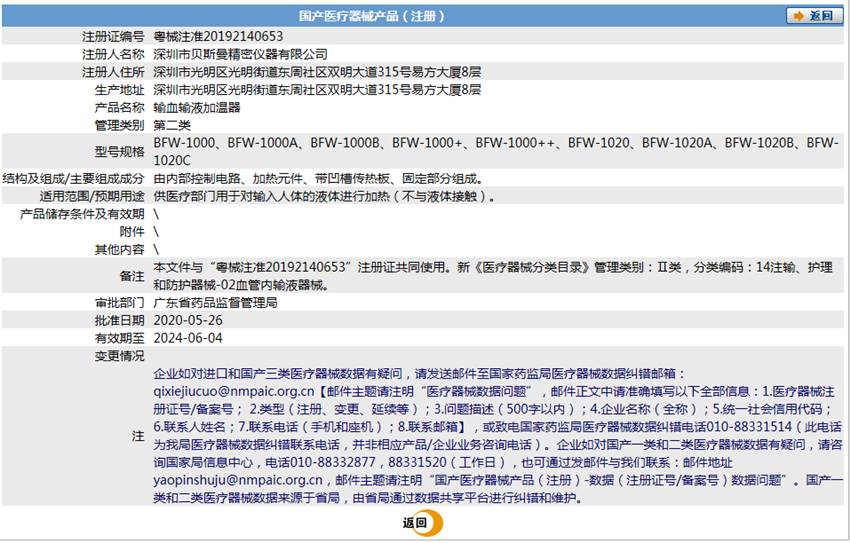Click the 产品储存条件及有效期 field label
The width and height of the screenshot is (850, 543).
82,215
